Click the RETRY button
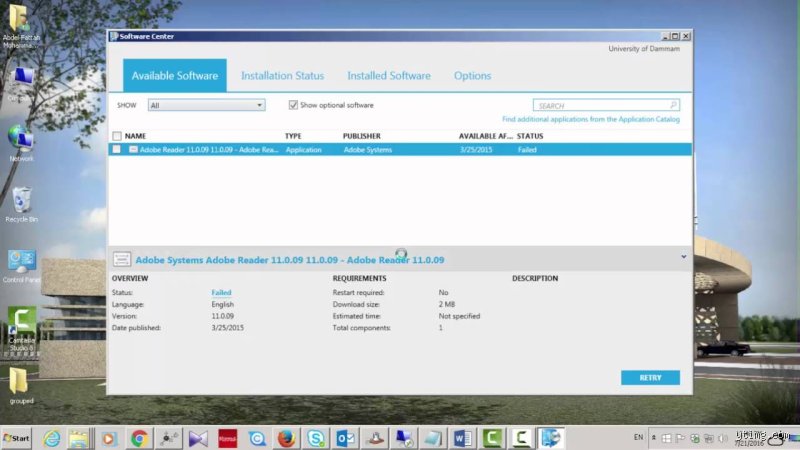 click(x=650, y=378)
